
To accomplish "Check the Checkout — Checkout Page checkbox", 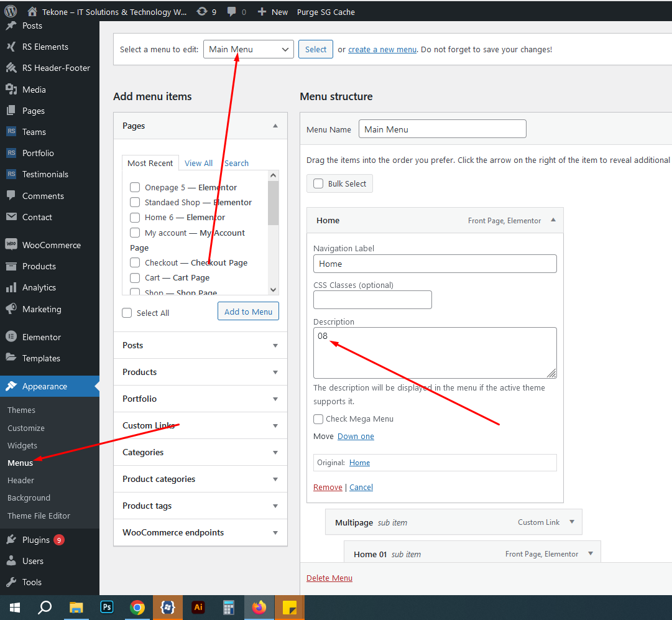I will (x=135, y=262).
